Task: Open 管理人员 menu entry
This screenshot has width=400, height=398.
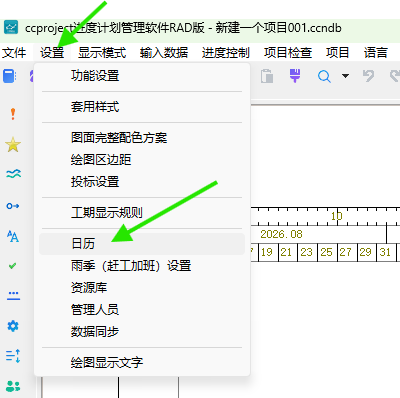Action: pos(142,310)
